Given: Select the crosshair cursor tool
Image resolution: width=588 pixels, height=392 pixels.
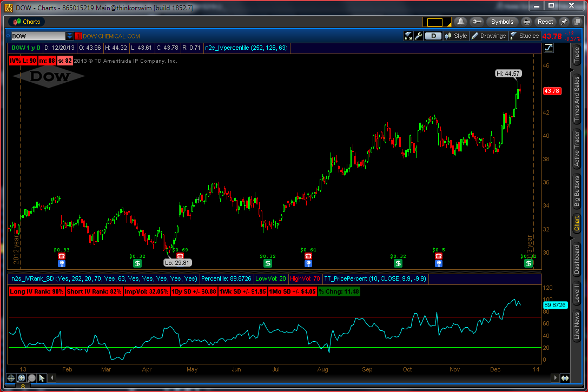Looking at the screenshot, I should tap(11, 378).
